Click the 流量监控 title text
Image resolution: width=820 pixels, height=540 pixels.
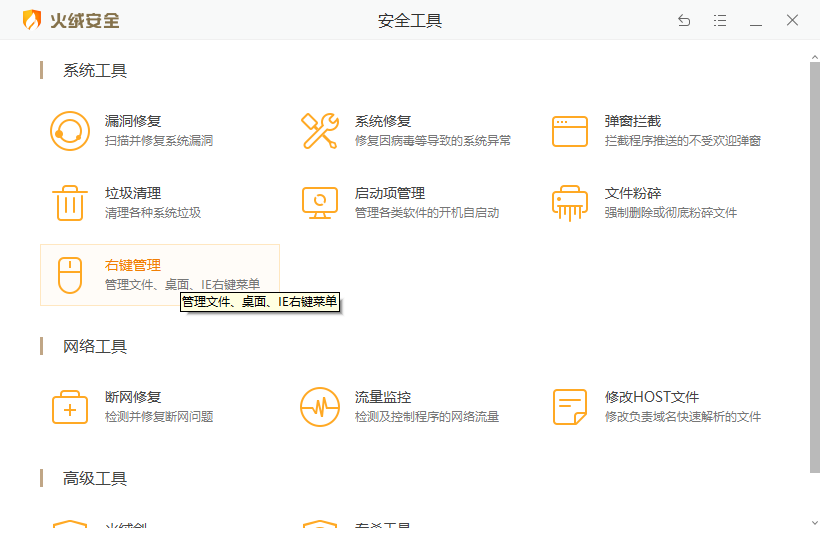pos(383,397)
